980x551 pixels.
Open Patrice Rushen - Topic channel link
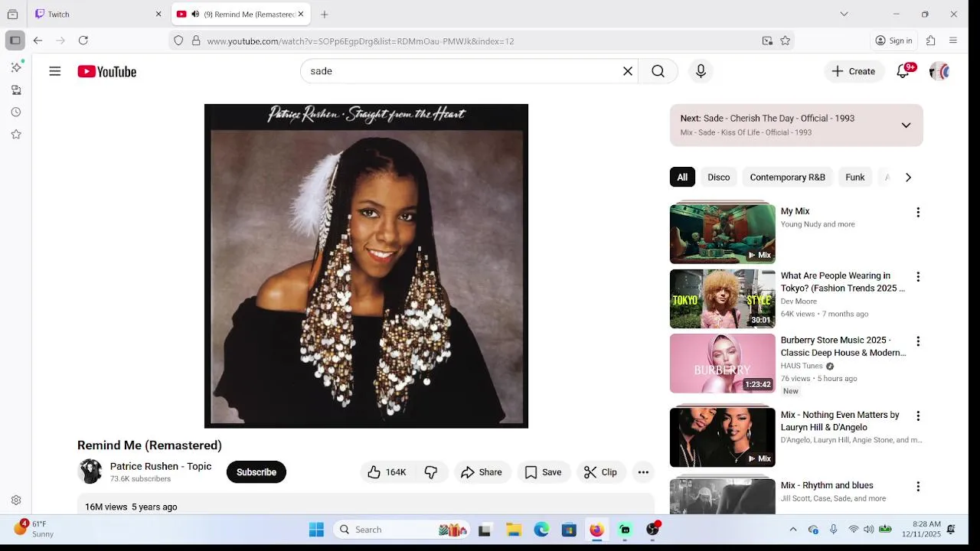[161, 466]
